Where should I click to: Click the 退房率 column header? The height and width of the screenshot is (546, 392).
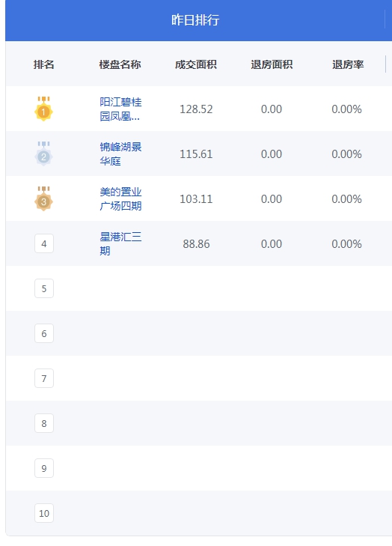coord(348,64)
